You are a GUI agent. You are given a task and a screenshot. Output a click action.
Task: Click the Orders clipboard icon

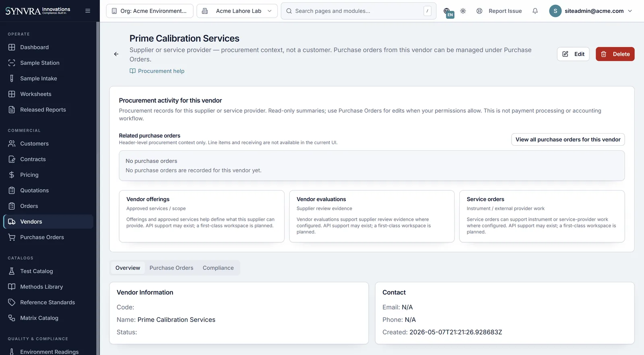[12, 206]
